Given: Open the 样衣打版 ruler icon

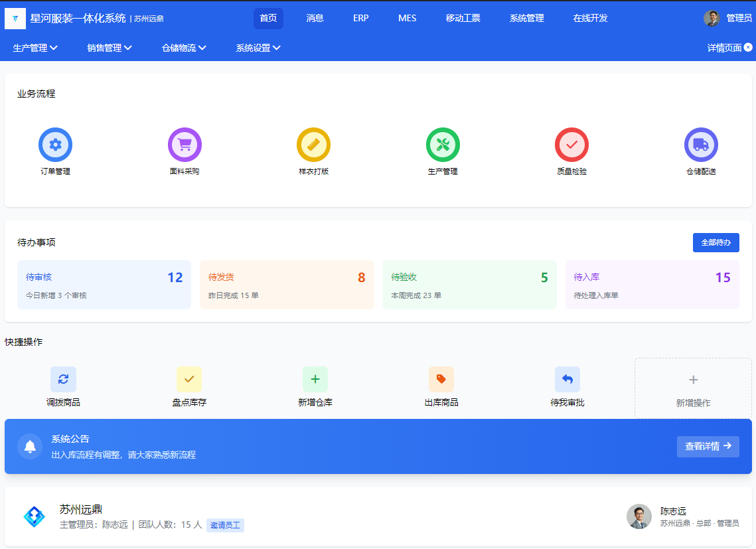Looking at the screenshot, I should pos(313,145).
